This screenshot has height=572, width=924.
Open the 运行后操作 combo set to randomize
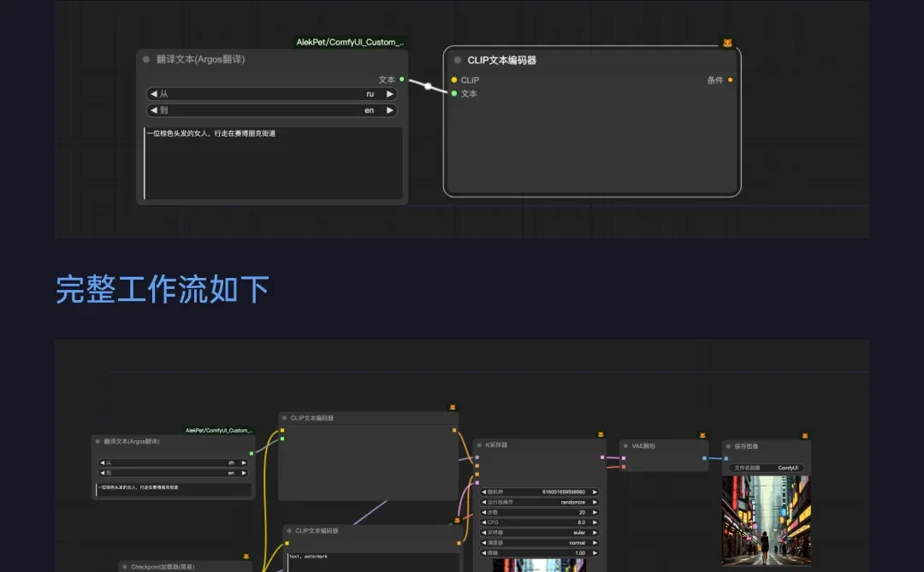point(539,502)
